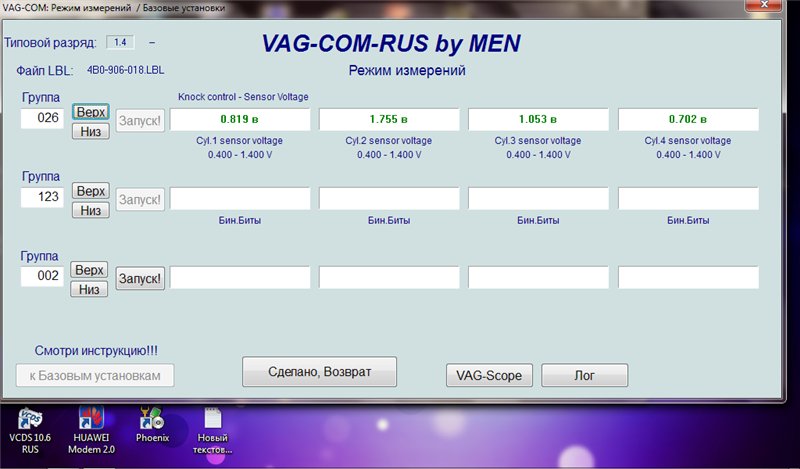Open HUAWEI Modem 2.0 desktop icon
Viewport: 800px width, 469px height.
(91, 430)
